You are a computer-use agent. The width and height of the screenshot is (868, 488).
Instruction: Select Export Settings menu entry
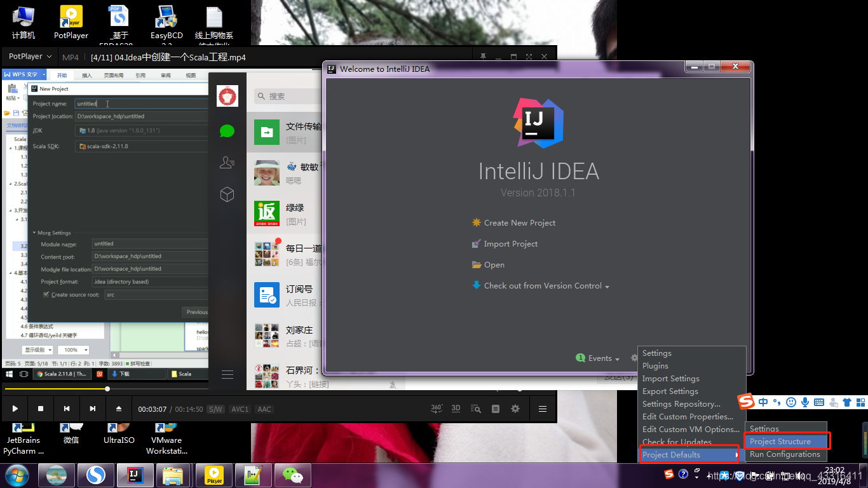click(x=670, y=391)
